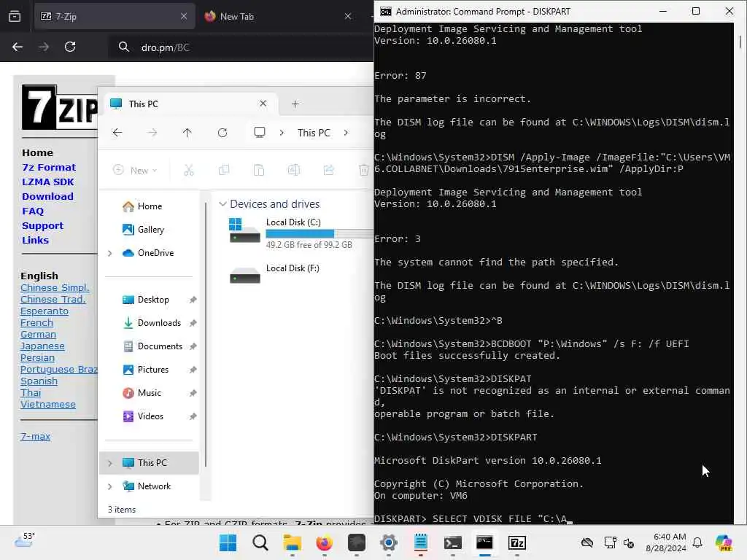The image size is (747, 560).
Task: Click the Copy icon in File Explorer toolbar
Action: [x=224, y=170]
